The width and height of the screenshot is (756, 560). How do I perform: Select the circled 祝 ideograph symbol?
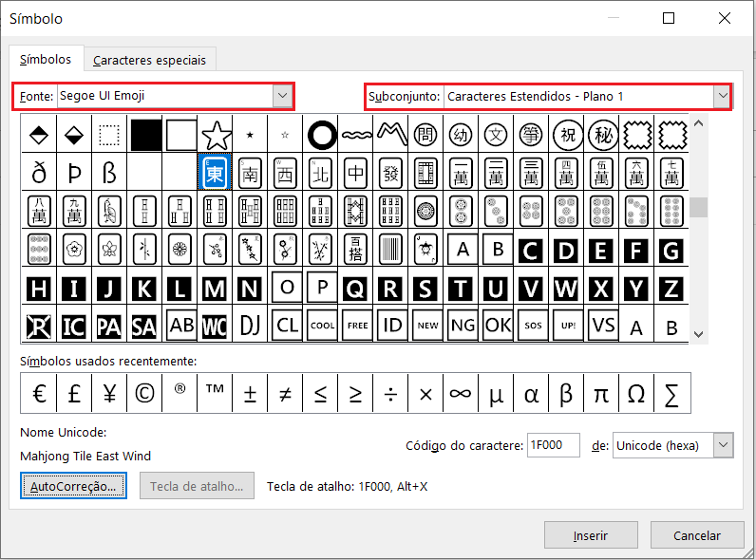click(567, 135)
